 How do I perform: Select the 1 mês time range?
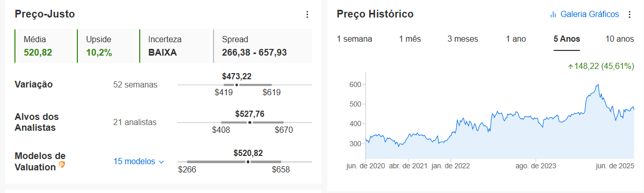pos(410,39)
